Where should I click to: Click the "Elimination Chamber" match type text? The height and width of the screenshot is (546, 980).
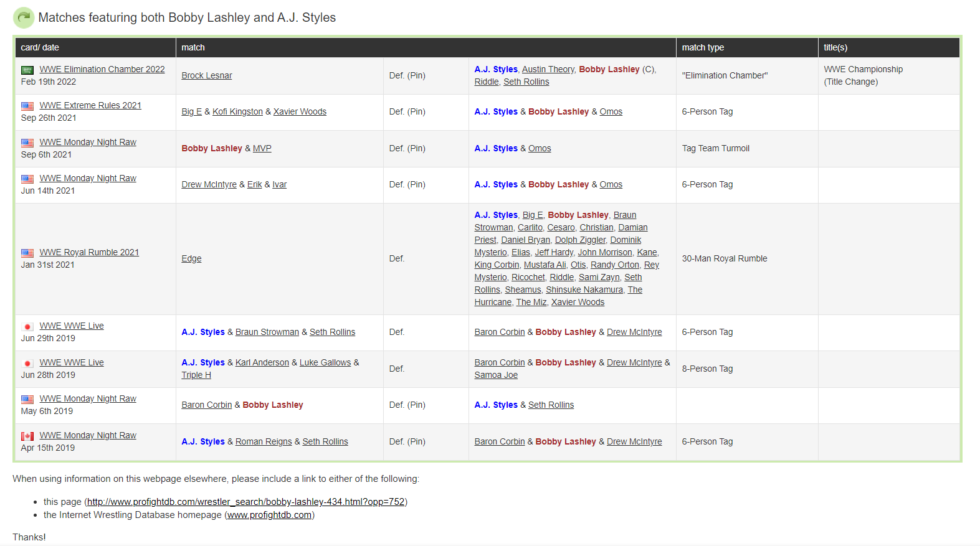coord(725,75)
